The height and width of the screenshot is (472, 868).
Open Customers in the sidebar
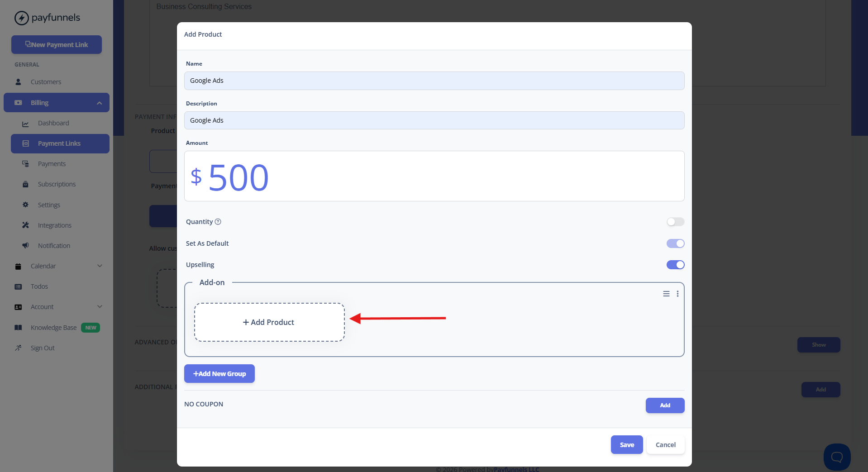[57, 82]
